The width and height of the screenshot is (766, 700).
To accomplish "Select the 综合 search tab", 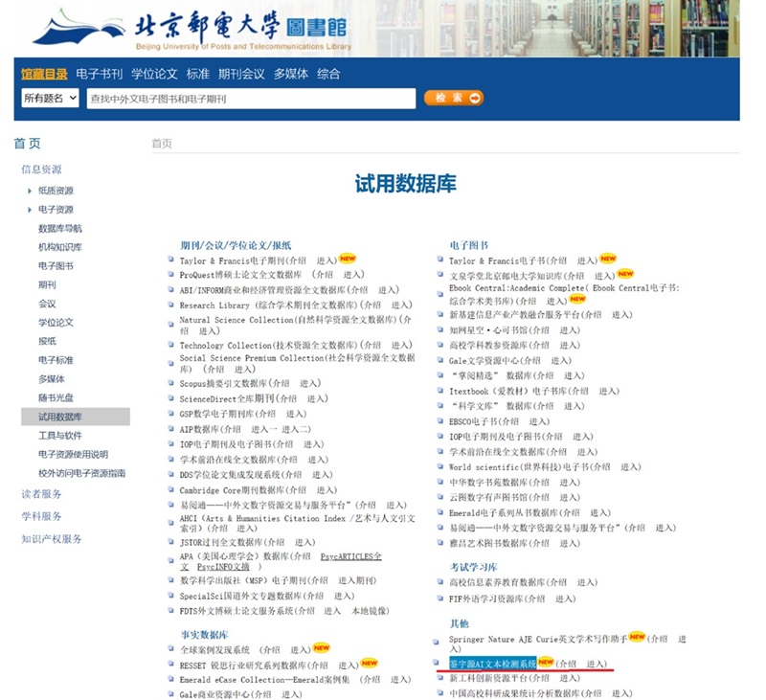I will [x=328, y=74].
